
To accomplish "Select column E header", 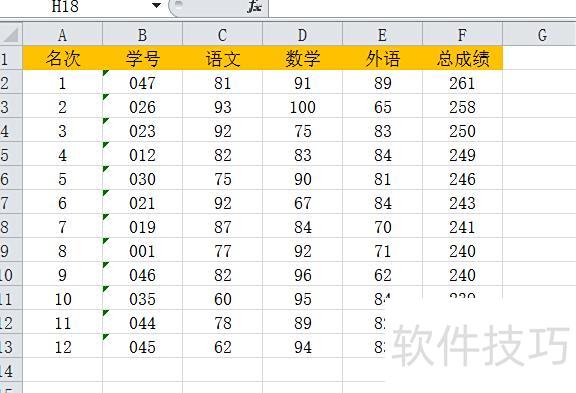I will [382, 35].
